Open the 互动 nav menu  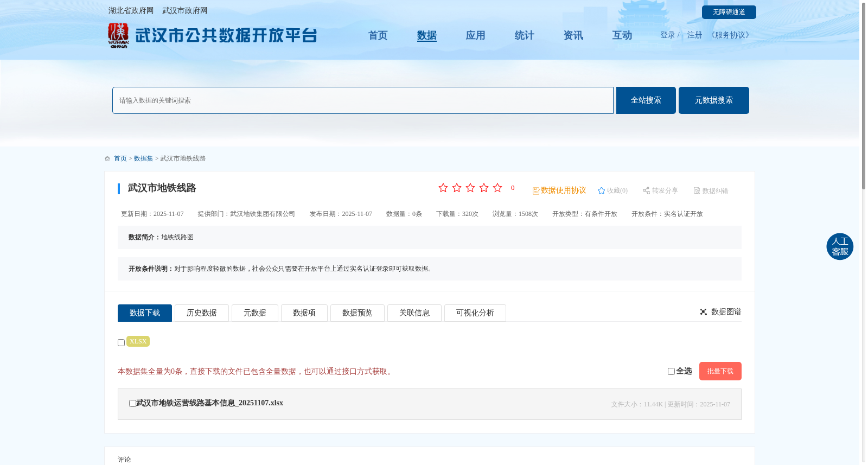pyautogui.click(x=622, y=35)
